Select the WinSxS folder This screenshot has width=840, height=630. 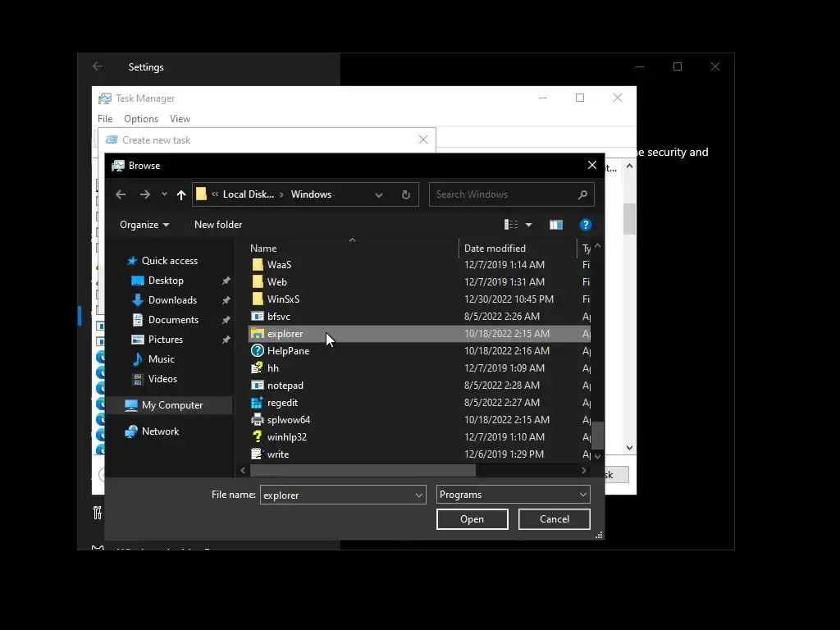283,299
